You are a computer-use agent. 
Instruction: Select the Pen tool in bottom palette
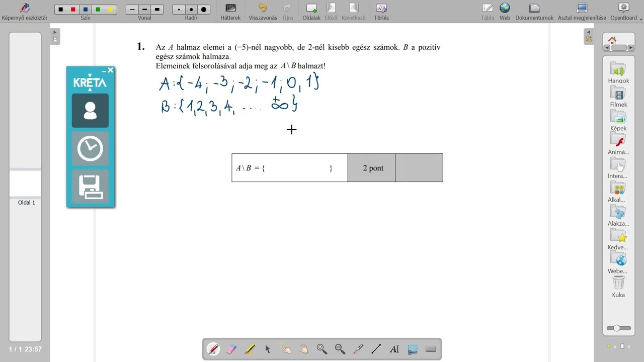click(x=213, y=349)
